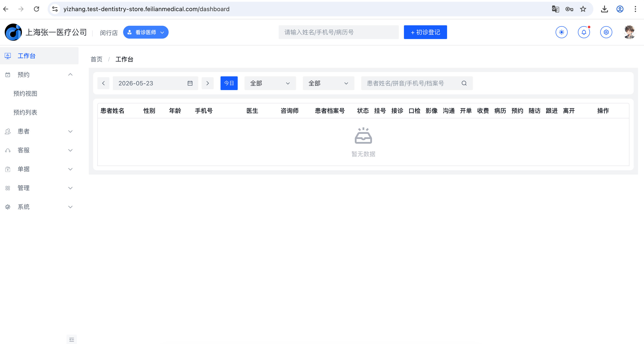Click 状态 column header

click(x=363, y=111)
